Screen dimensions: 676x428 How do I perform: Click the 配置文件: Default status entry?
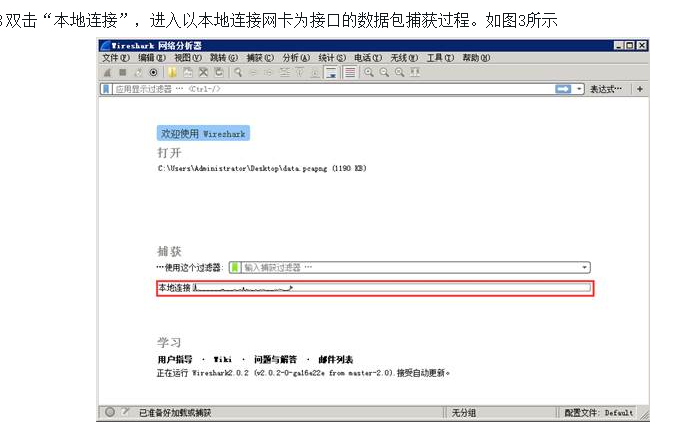(x=599, y=413)
